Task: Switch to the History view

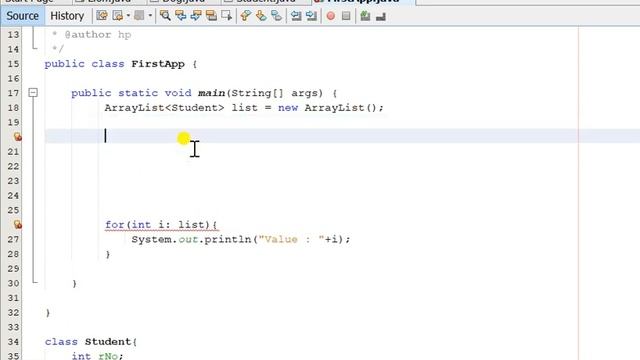Action: (67, 16)
